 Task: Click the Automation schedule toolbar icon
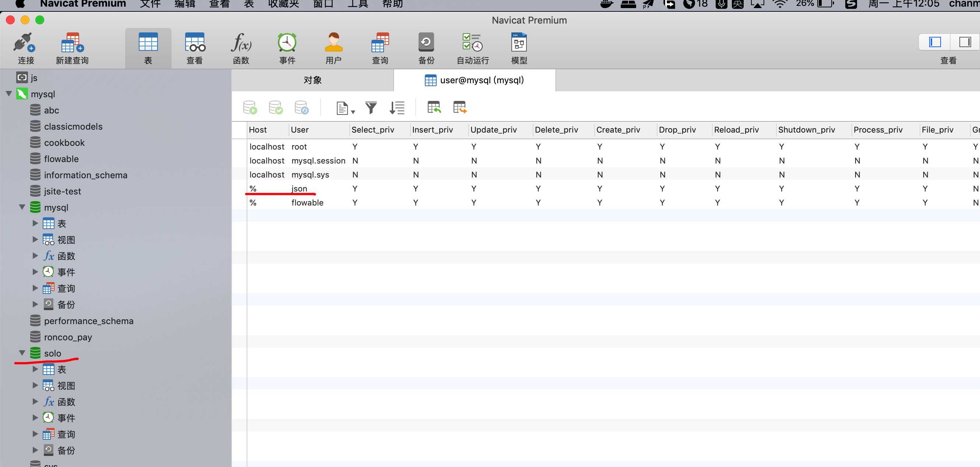click(x=472, y=43)
